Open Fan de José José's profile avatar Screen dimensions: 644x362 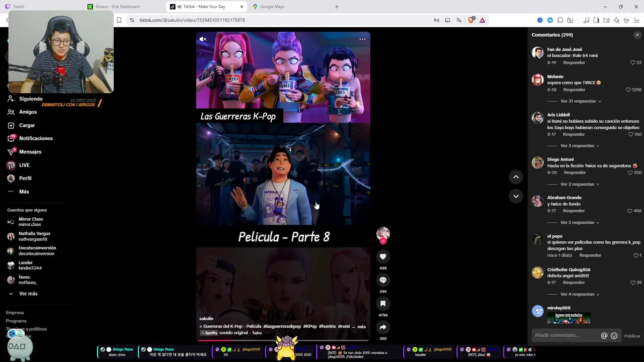(538, 53)
